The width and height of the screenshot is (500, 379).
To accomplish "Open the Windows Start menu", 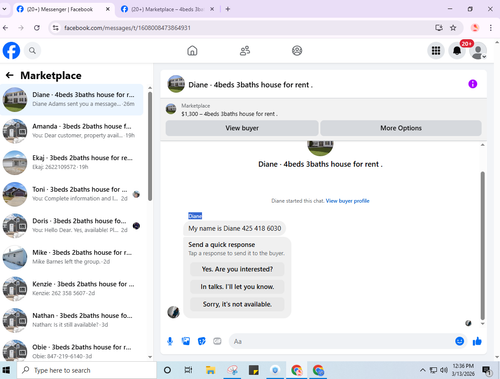I will (x=6, y=370).
